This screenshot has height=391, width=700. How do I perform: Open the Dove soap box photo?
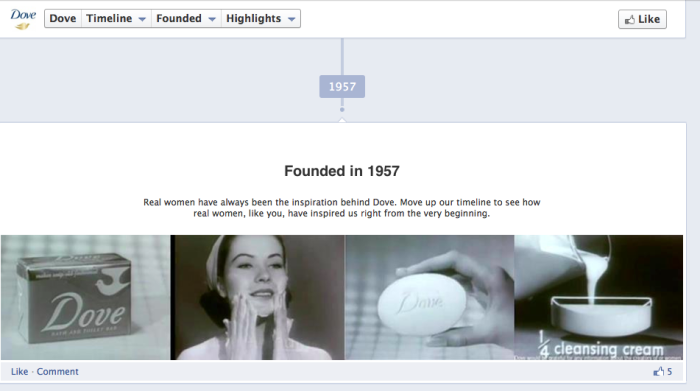[x=85, y=297]
